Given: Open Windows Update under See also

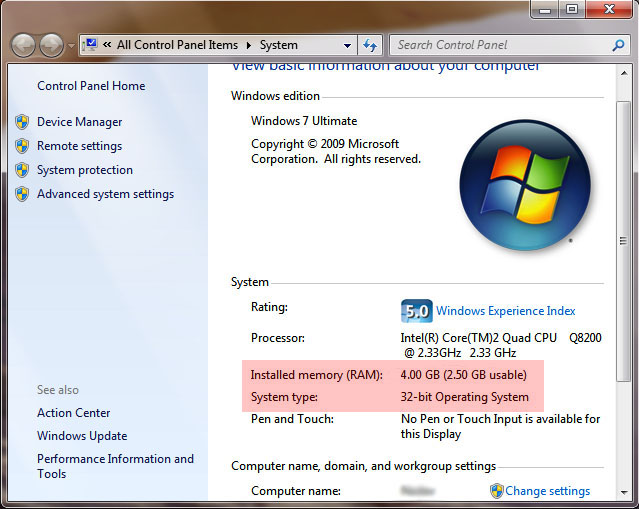Looking at the screenshot, I should point(82,436).
